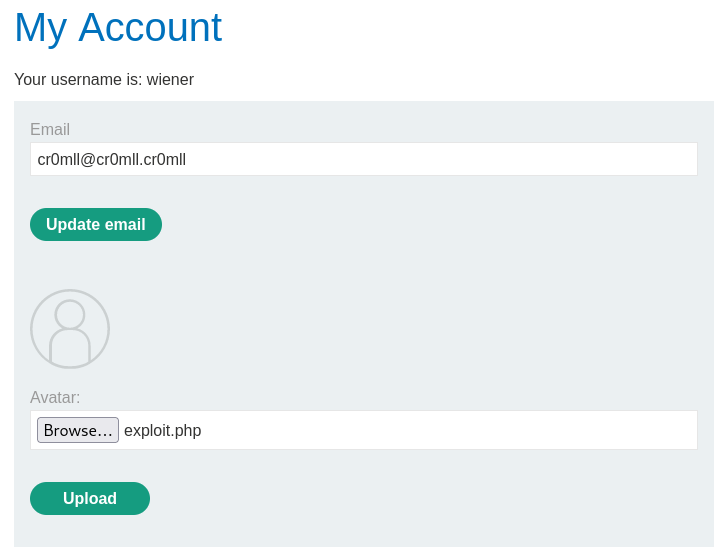Image resolution: width=727 pixels, height=557 pixels.
Task: Click the avatar placeholder profile icon
Action: point(70,329)
